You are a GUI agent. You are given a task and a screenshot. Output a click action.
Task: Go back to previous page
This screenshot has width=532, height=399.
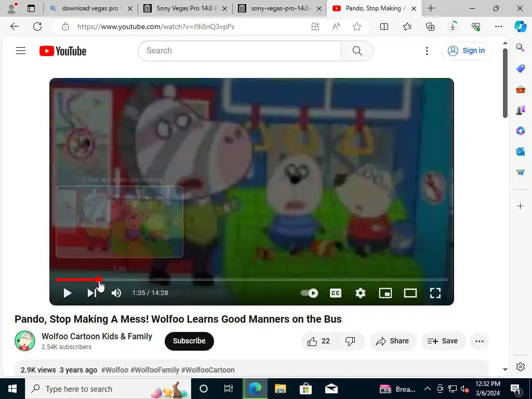[14, 26]
